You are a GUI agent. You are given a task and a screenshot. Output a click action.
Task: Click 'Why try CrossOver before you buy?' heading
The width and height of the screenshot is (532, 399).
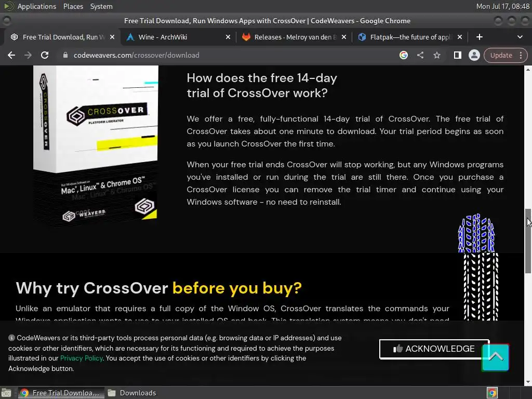coord(159,288)
